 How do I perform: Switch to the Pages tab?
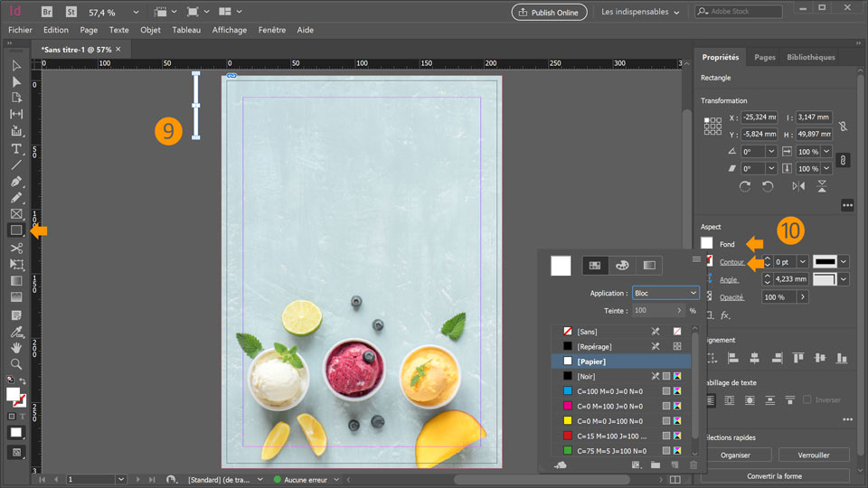click(765, 57)
